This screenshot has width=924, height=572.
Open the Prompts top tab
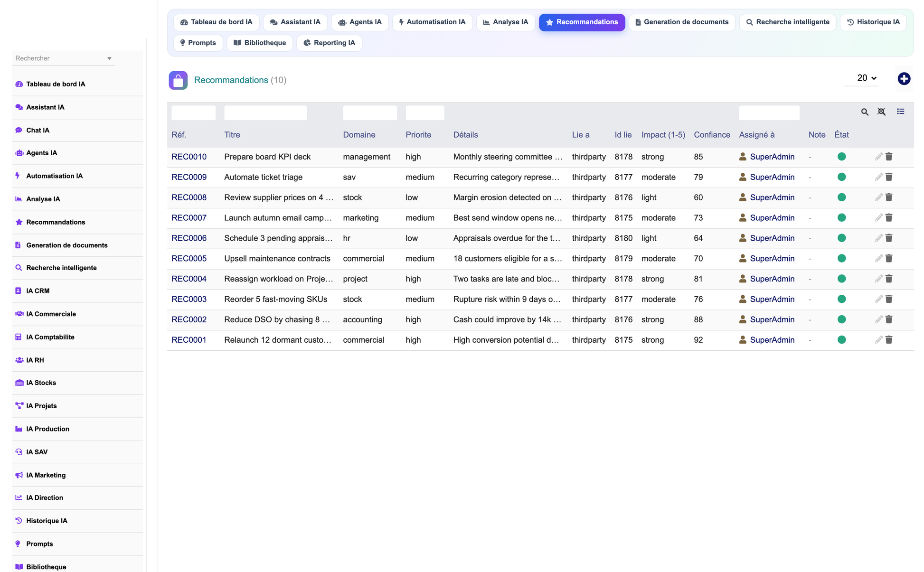pyautogui.click(x=198, y=43)
